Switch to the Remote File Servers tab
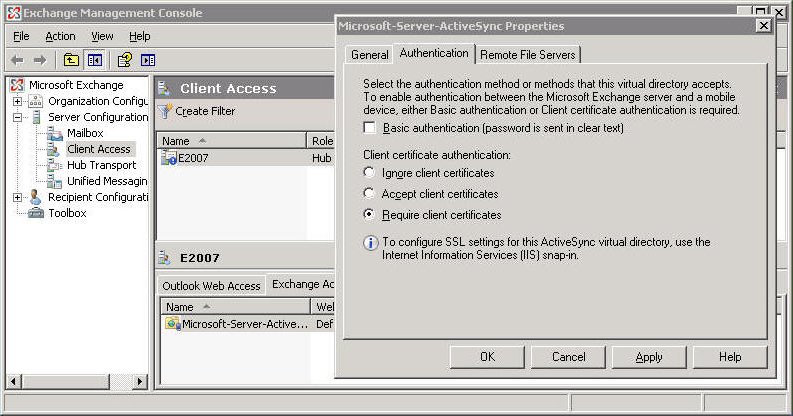Screen dimensions: 793x416 point(527,55)
